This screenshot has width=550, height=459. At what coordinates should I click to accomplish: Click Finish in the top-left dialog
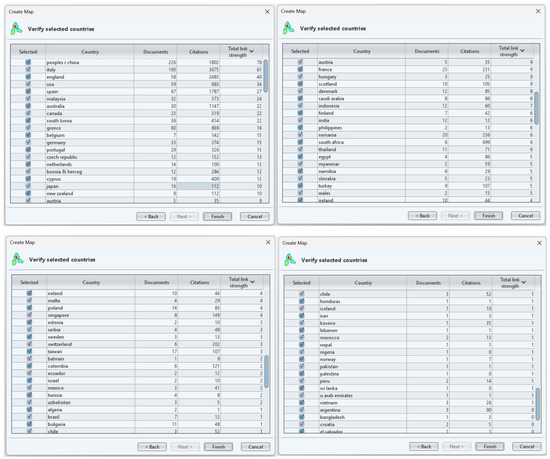[x=217, y=216]
